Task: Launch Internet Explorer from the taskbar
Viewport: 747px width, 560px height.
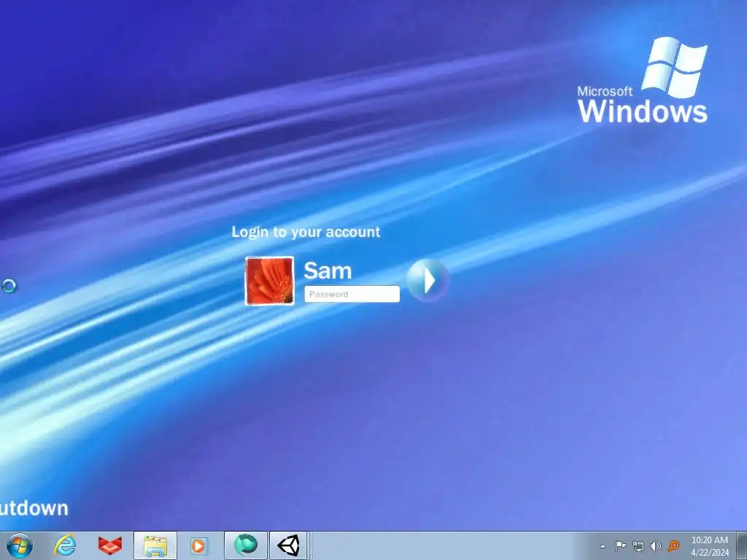Action: (x=65, y=545)
